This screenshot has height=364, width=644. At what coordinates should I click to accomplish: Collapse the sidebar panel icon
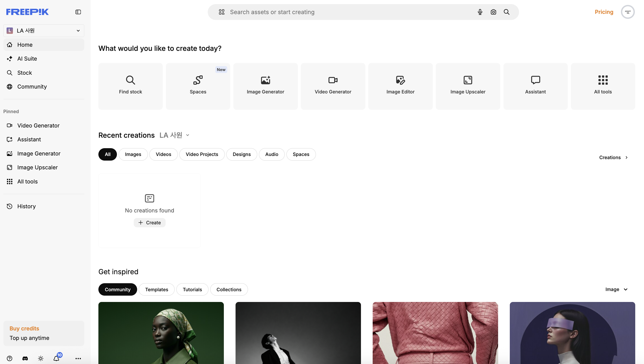pos(78,12)
